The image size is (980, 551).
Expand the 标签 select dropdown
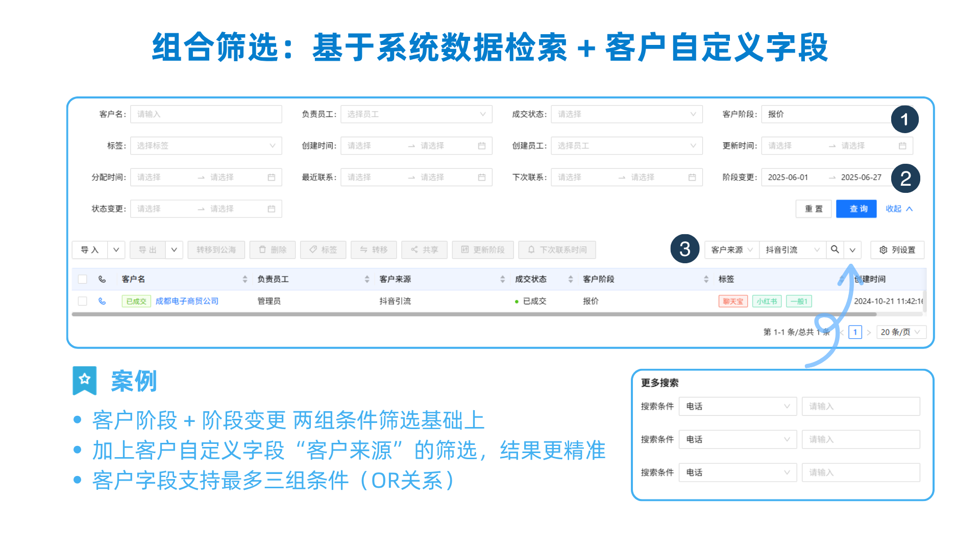(x=206, y=146)
